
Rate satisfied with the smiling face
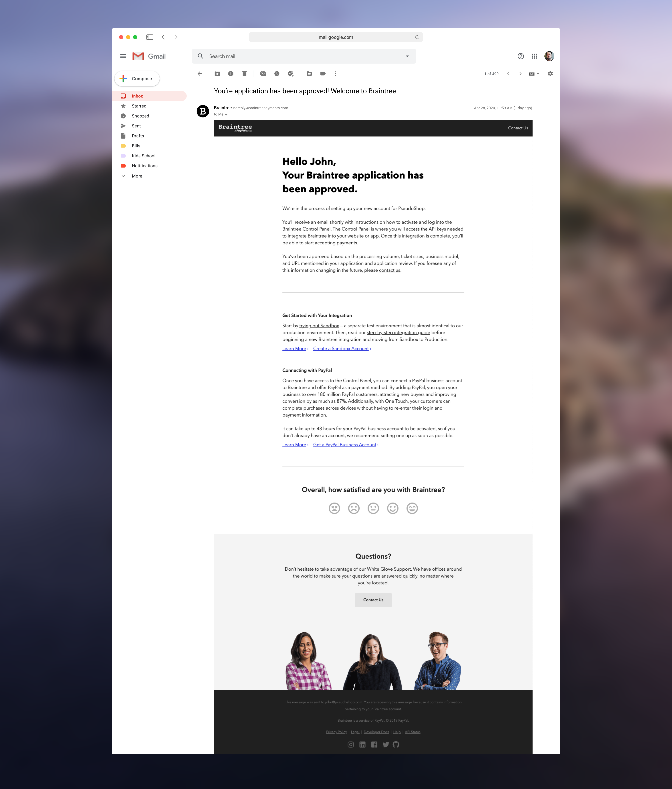coord(393,508)
